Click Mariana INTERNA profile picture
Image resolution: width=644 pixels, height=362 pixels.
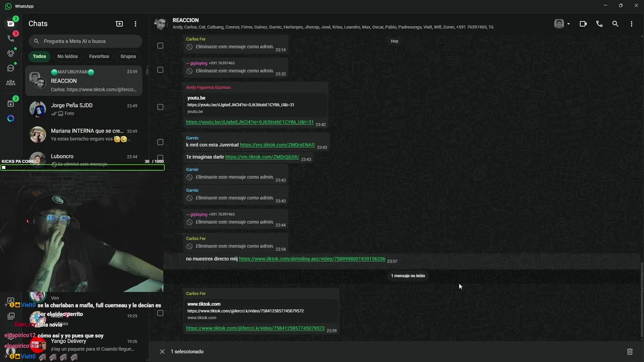(38, 135)
